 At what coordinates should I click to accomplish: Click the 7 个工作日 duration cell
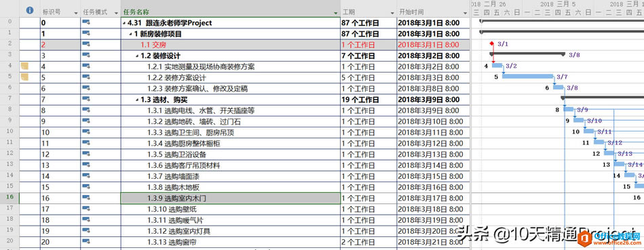(x=368, y=56)
